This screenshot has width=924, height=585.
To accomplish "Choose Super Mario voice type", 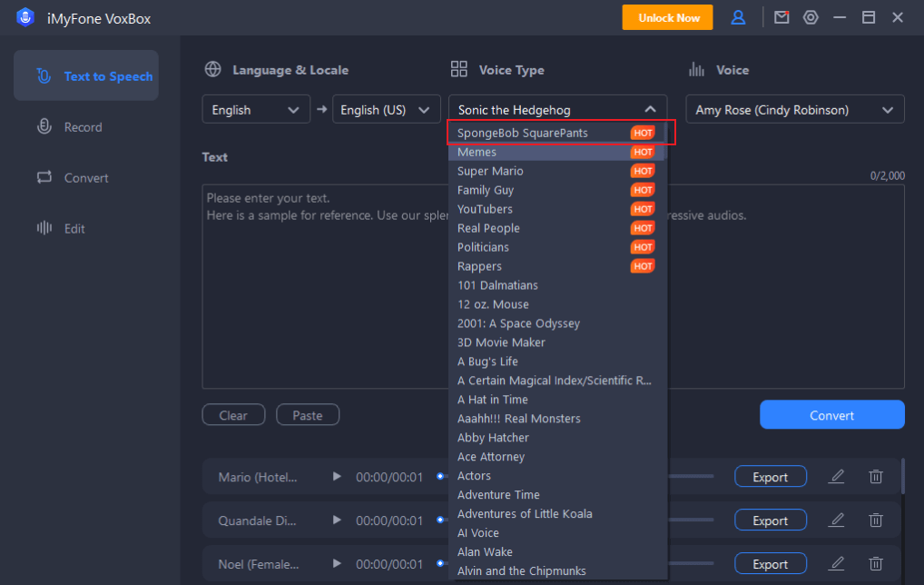I will click(x=556, y=171).
